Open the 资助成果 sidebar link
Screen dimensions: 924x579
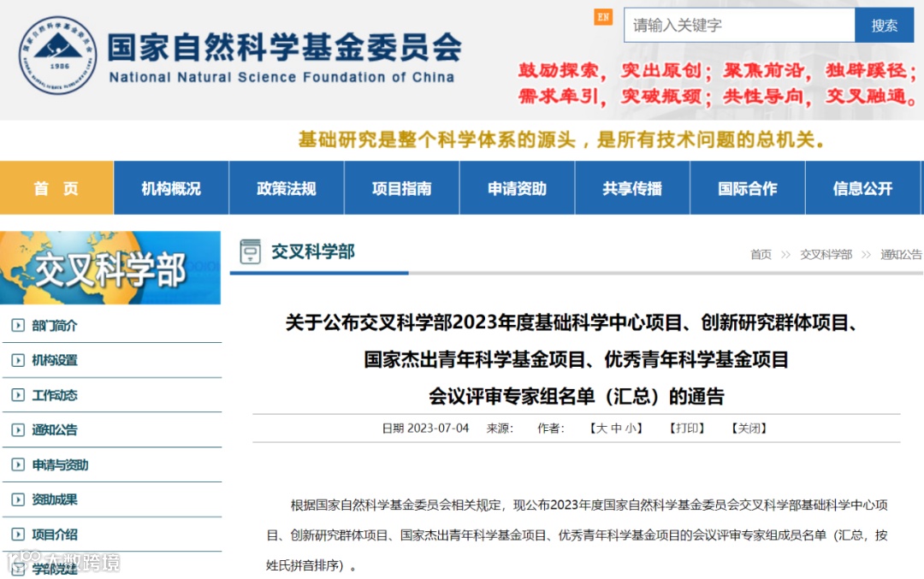coord(54,499)
